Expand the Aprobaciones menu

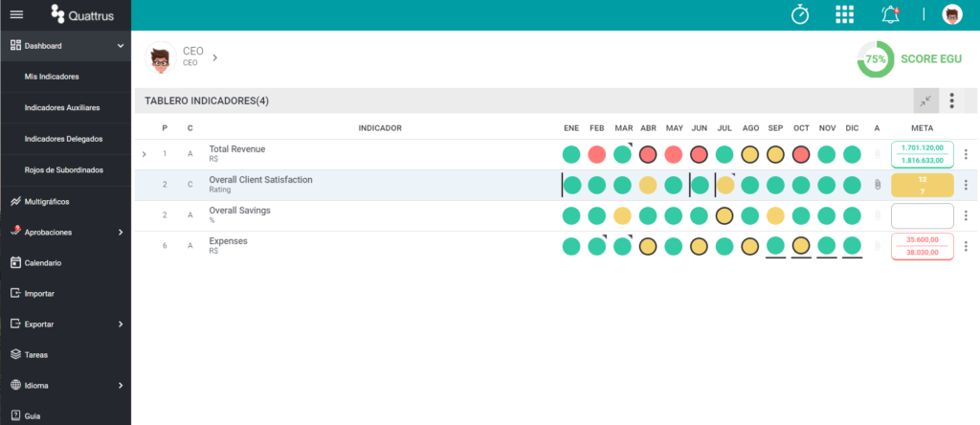[121, 233]
